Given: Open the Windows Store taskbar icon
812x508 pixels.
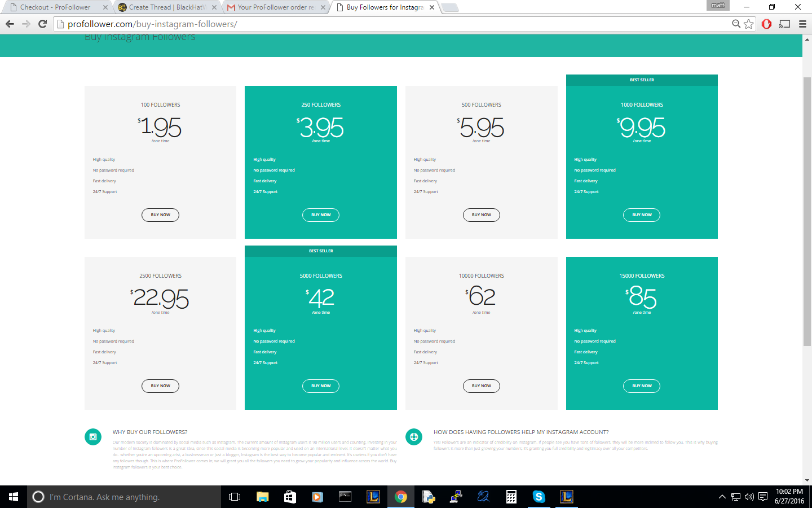Looking at the screenshot, I should tap(290, 497).
